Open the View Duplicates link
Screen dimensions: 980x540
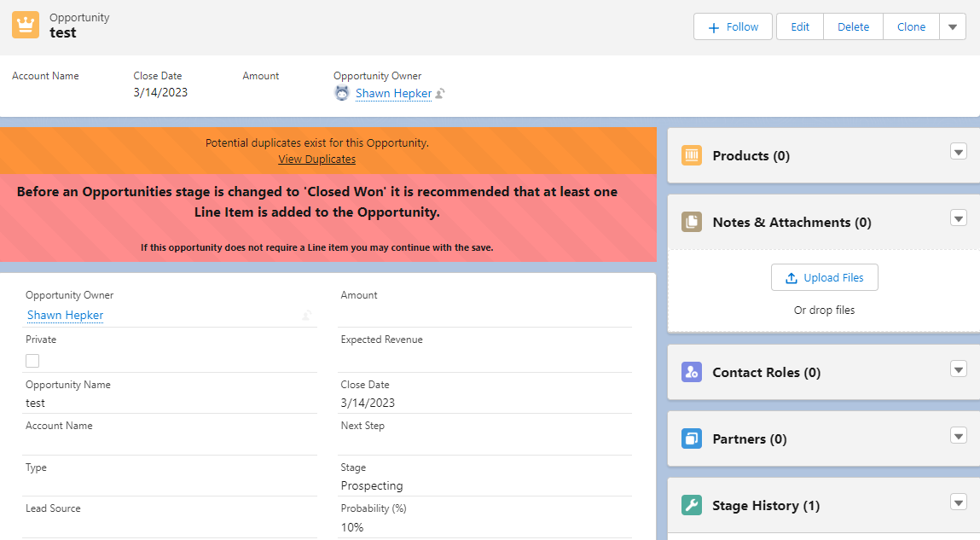point(316,160)
